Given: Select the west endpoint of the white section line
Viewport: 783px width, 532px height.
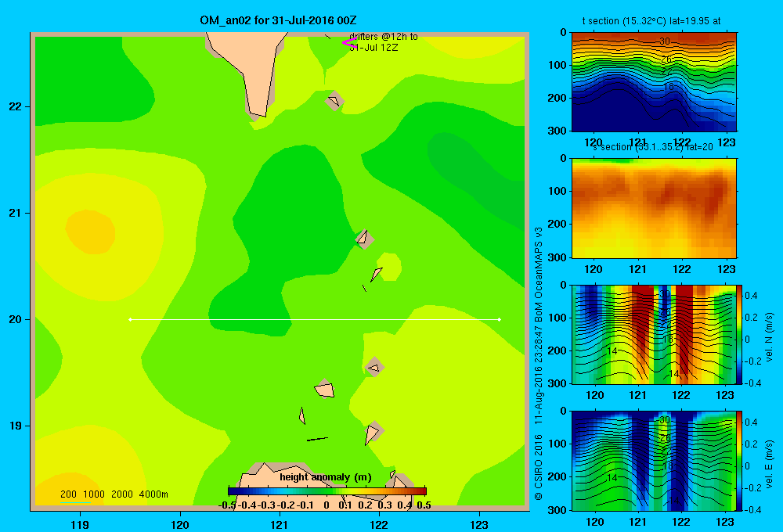Looking at the screenshot, I should (130, 319).
